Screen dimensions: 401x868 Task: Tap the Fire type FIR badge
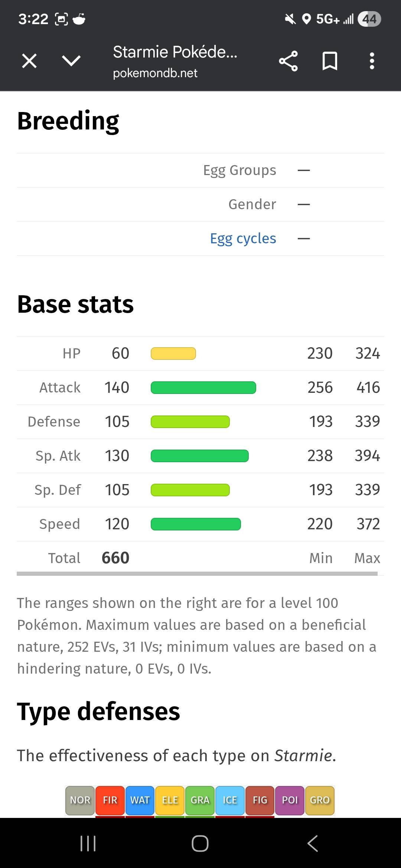(x=110, y=800)
